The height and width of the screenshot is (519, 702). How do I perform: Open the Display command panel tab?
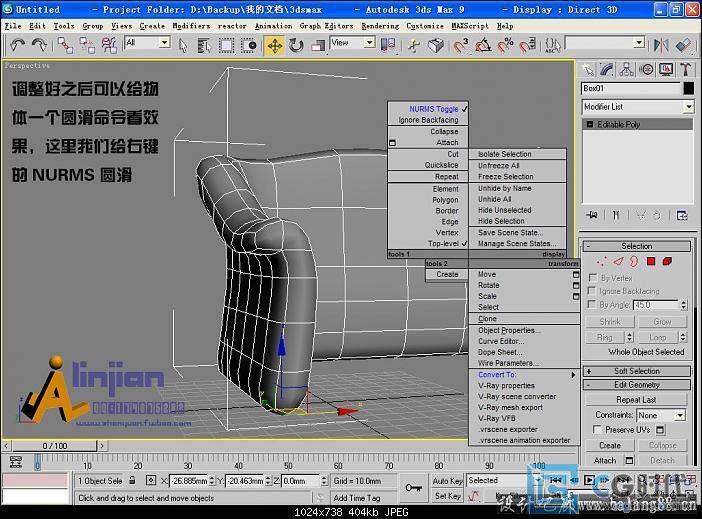point(666,69)
